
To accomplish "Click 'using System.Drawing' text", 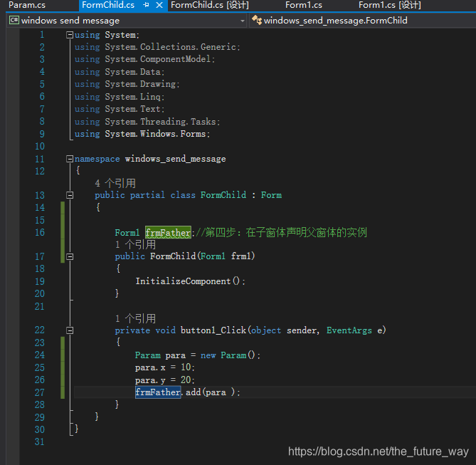I will coord(127,84).
